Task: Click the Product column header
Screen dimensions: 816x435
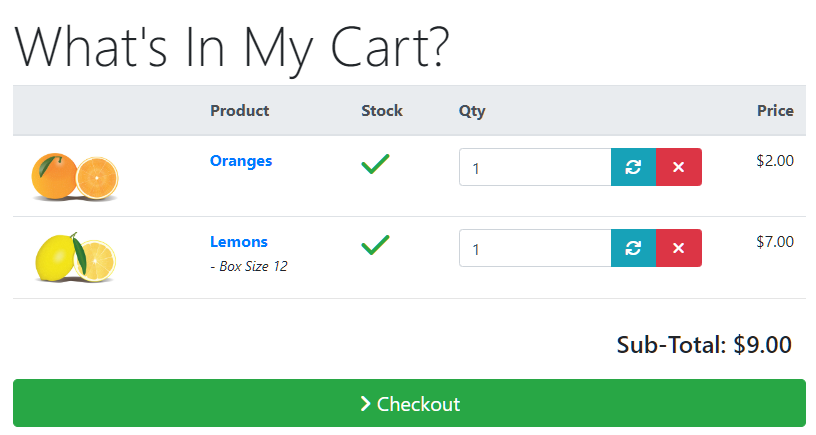Action: 239,111
